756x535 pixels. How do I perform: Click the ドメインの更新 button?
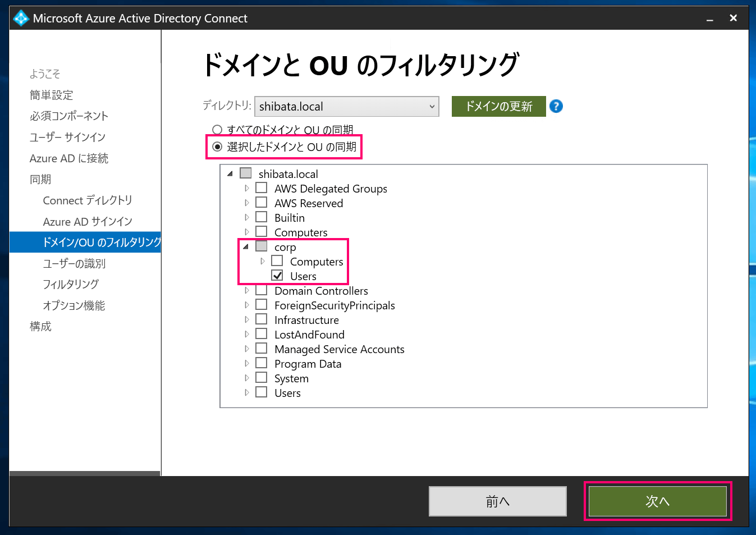pyautogui.click(x=498, y=106)
